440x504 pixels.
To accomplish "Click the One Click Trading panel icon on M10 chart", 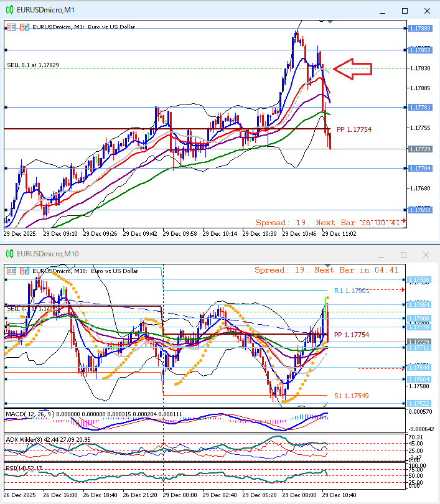I will [x=12, y=271].
